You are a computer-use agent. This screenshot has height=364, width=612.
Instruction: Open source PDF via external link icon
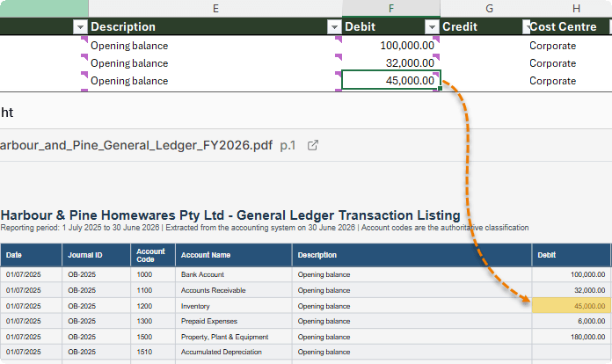(x=313, y=145)
